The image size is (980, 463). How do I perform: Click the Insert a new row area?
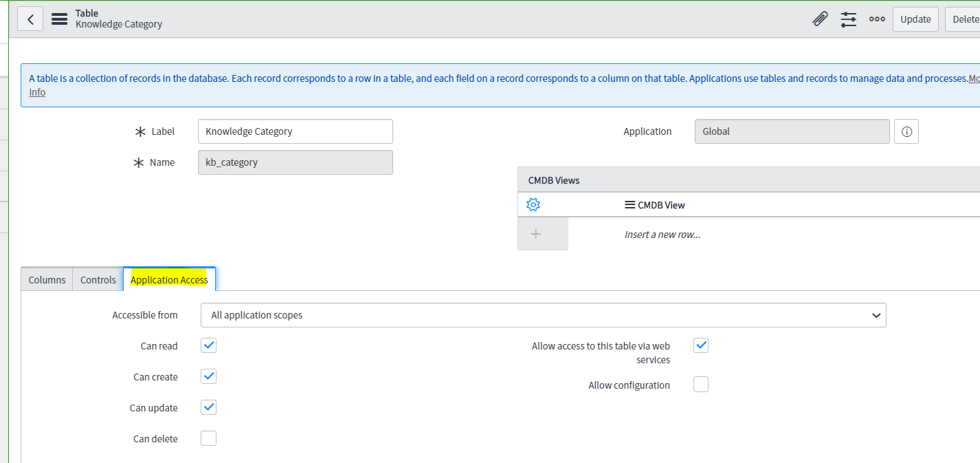(662, 234)
